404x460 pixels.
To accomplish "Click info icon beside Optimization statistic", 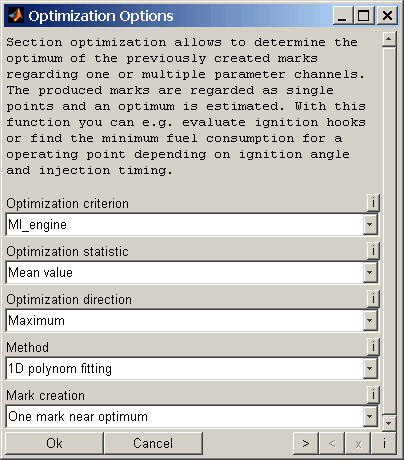I will tap(373, 251).
